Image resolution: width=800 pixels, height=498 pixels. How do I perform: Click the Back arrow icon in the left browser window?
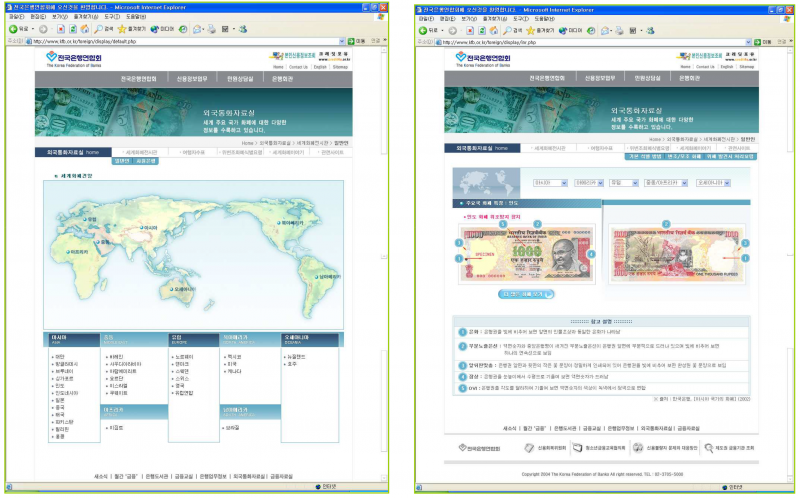(x=13, y=29)
